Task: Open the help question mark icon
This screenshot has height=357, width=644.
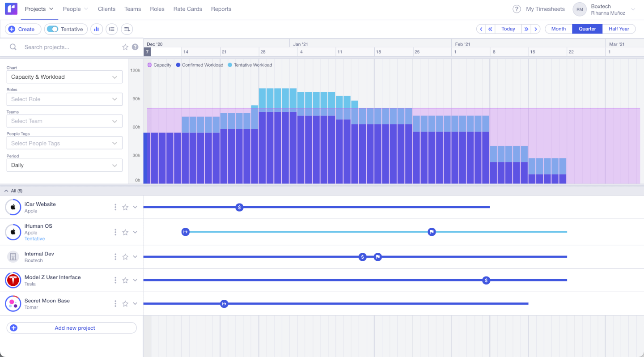Action: [x=517, y=9]
